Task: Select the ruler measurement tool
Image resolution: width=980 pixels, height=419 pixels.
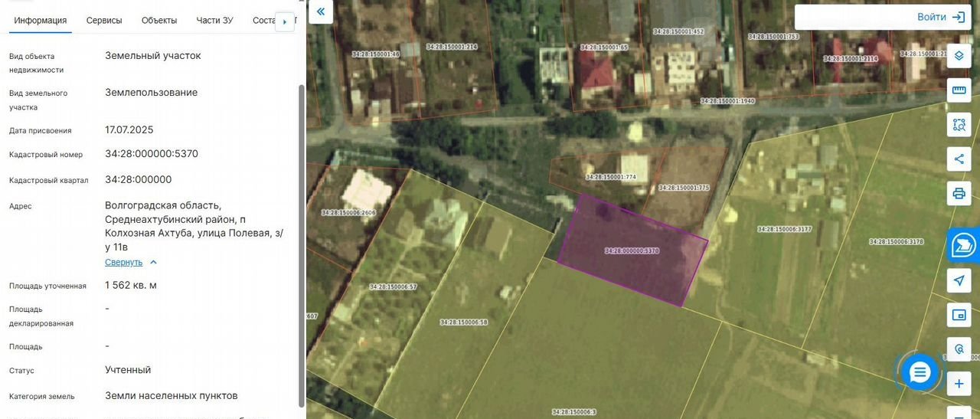Action: [959, 90]
